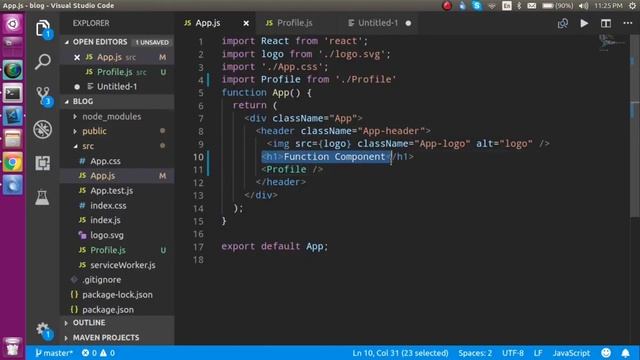Open the Test flask icon view
640x360 pixels.
pos(42,197)
